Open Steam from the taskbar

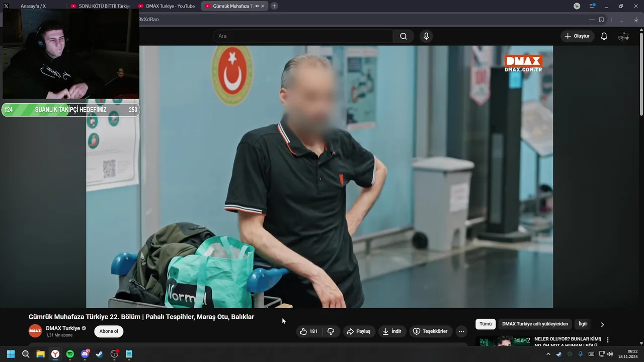point(100,354)
